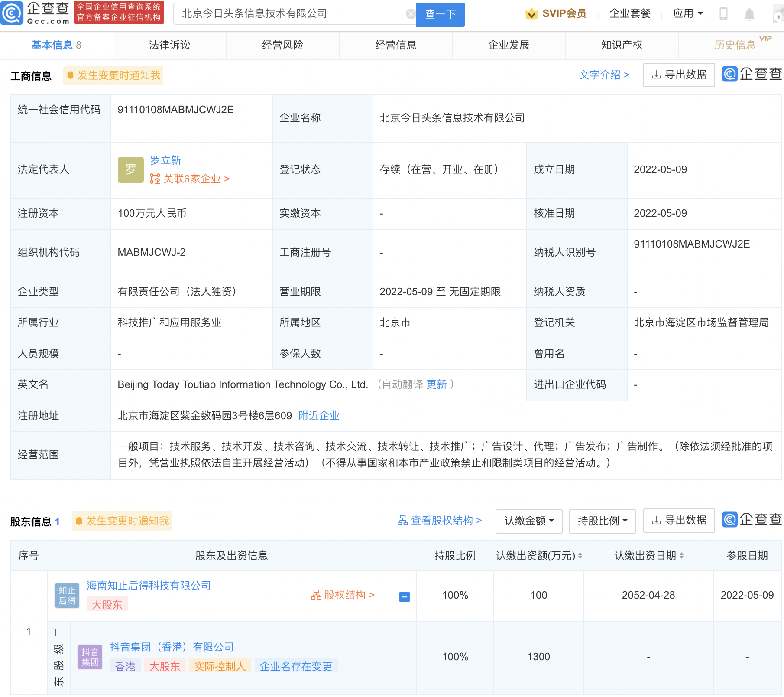Click the MABMJCWJ-2 organization code value
784x697 pixels.
tap(152, 252)
